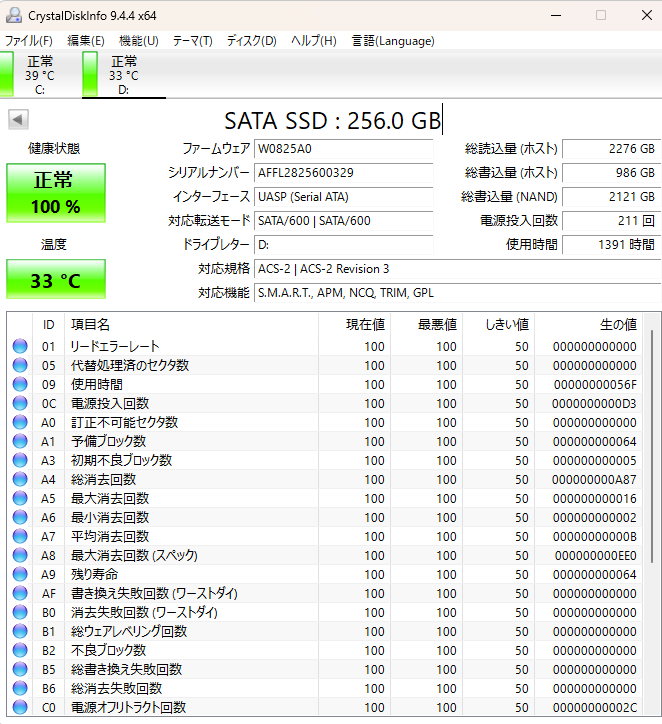Screen dimensions: 662x724
Task: Click raw value 0000000002C in C0 row
Action: coord(595,707)
